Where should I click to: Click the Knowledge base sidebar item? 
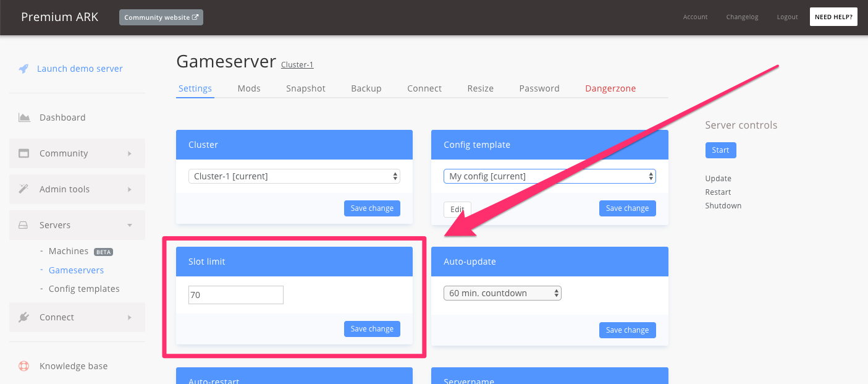point(74,366)
